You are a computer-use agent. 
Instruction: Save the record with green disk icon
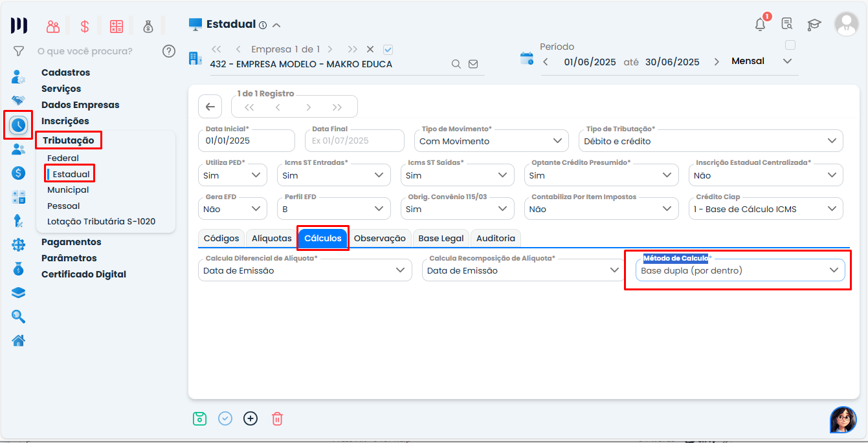coord(199,418)
